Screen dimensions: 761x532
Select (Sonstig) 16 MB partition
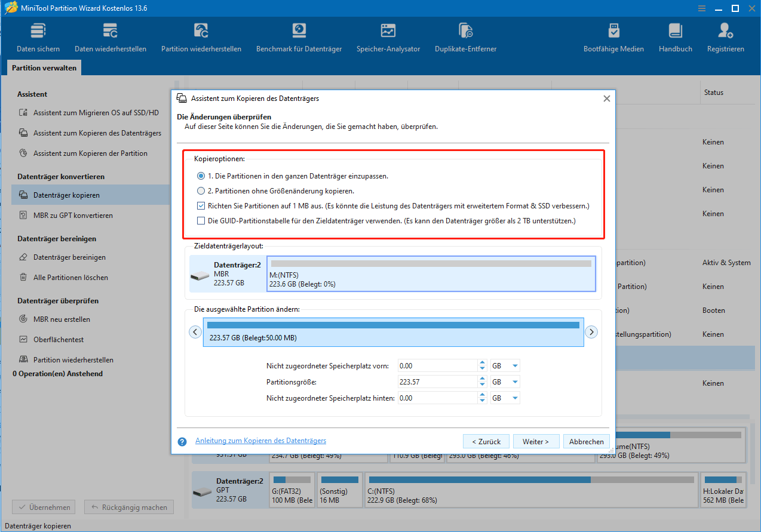[339, 491]
